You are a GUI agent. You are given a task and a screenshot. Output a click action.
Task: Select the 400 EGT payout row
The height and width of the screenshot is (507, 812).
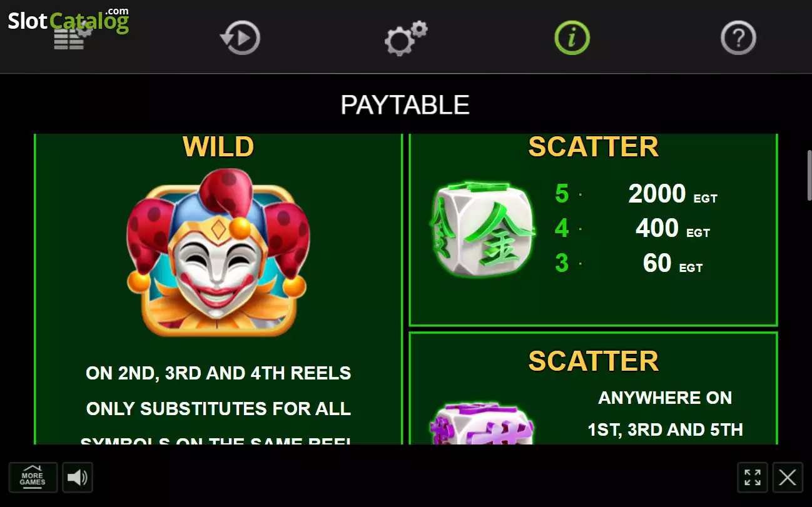pos(632,229)
